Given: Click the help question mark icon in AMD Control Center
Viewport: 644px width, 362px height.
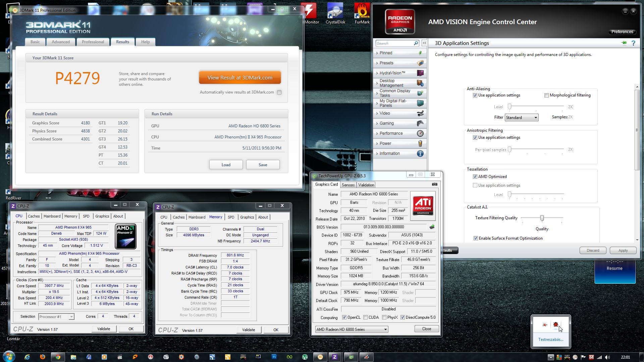Looking at the screenshot, I should (x=633, y=43).
